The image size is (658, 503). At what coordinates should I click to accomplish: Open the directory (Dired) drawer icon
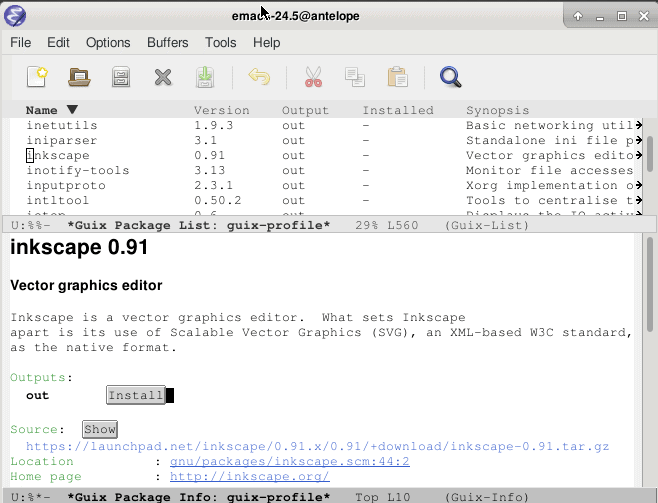[121, 77]
